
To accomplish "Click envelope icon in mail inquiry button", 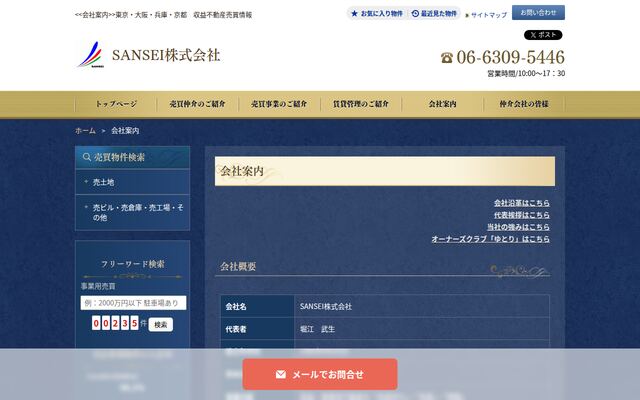I will click(280, 374).
